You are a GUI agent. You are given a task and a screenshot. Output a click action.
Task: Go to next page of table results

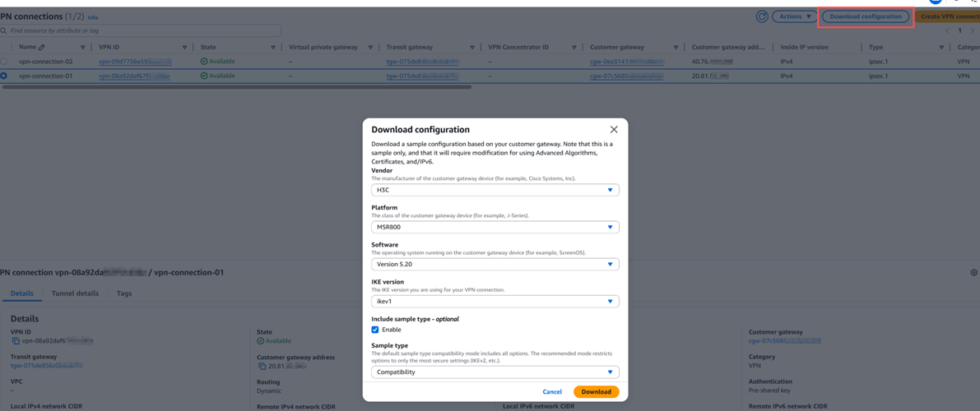(x=972, y=31)
